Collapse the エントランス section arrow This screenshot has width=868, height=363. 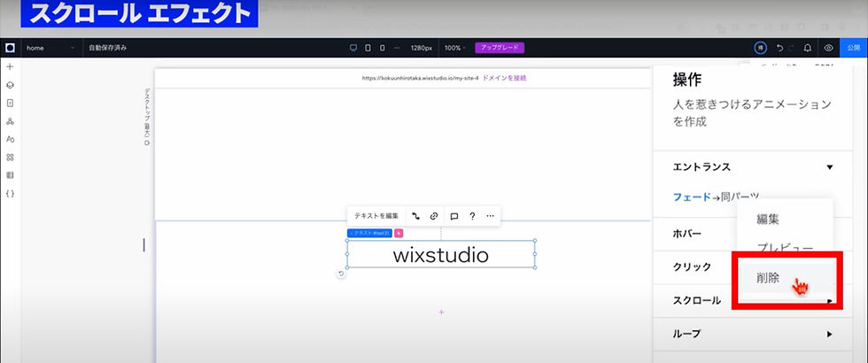829,167
